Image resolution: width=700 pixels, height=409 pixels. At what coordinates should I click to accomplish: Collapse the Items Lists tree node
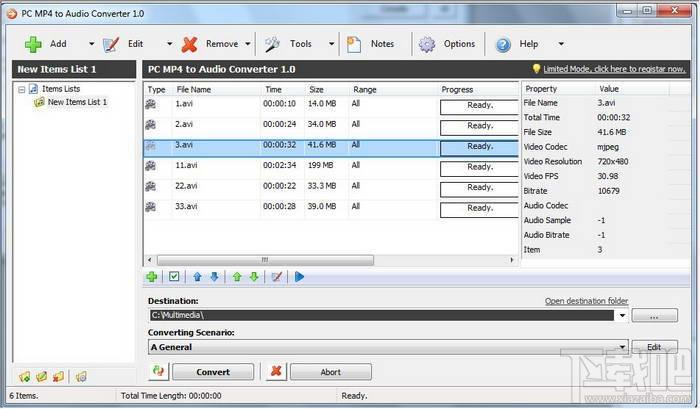click(x=21, y=90)
